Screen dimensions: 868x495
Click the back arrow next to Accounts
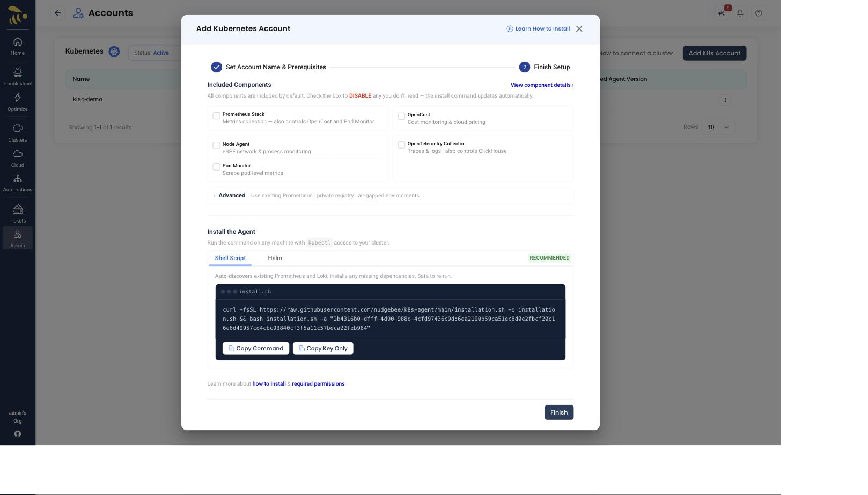point(58,13)
